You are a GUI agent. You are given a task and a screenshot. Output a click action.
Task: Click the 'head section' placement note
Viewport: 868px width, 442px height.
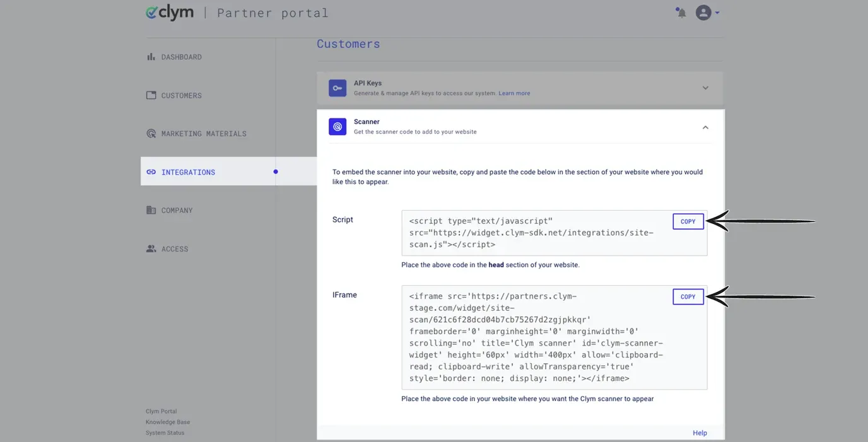[x=490, y=265]
